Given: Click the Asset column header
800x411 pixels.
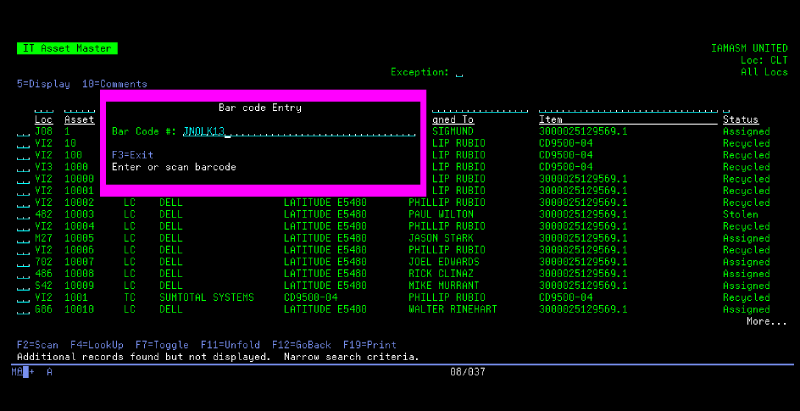Looking at the screenshot, I should [x=79, y=120].
